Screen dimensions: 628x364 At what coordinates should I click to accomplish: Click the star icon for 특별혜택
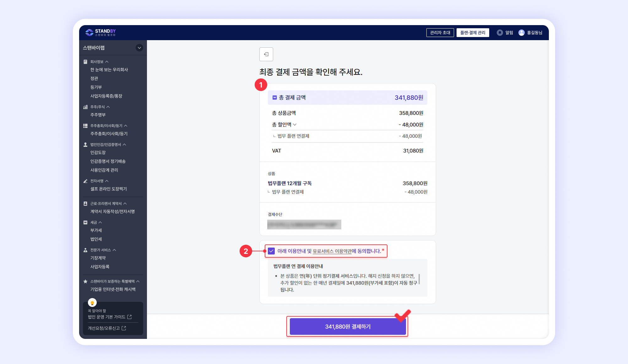(85, 281)
